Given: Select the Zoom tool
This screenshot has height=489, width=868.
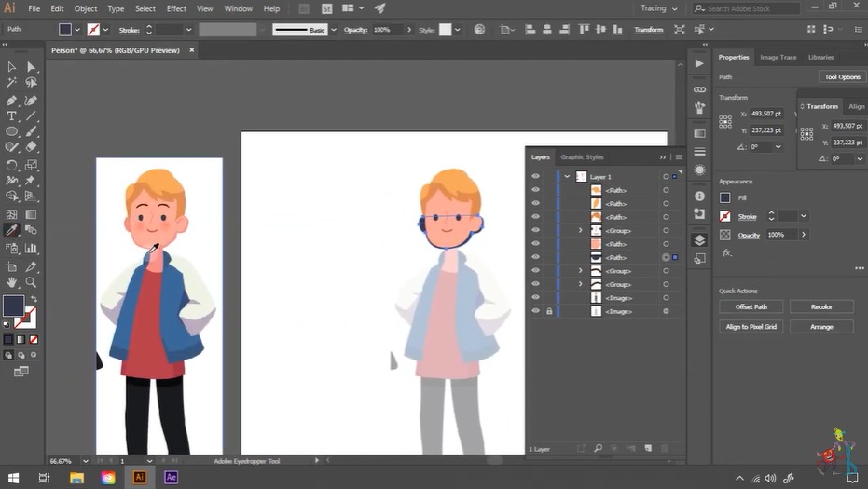Looking at the screenshot, I should 31,281.
